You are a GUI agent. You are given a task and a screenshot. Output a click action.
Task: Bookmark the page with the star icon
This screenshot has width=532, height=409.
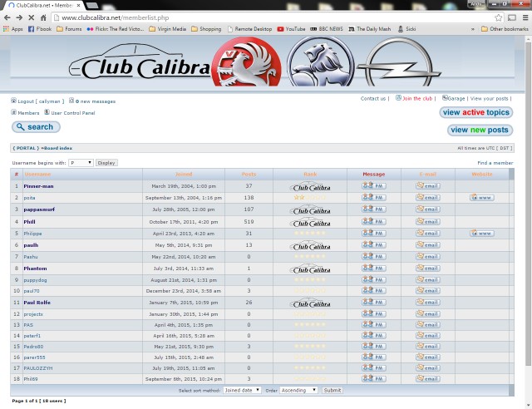499,17
